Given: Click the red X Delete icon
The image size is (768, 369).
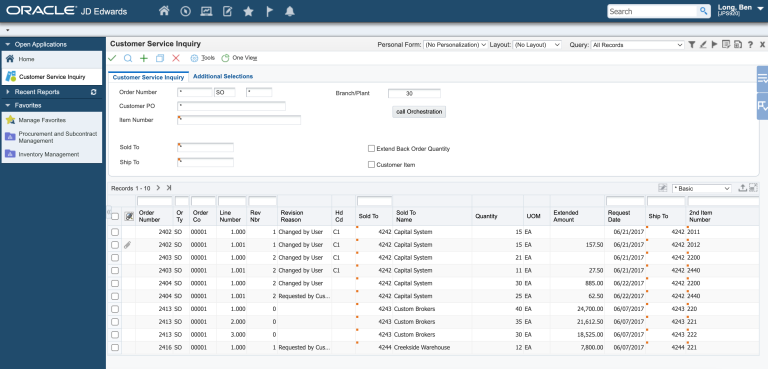Looking at the screenshot, I should (176, 58).
